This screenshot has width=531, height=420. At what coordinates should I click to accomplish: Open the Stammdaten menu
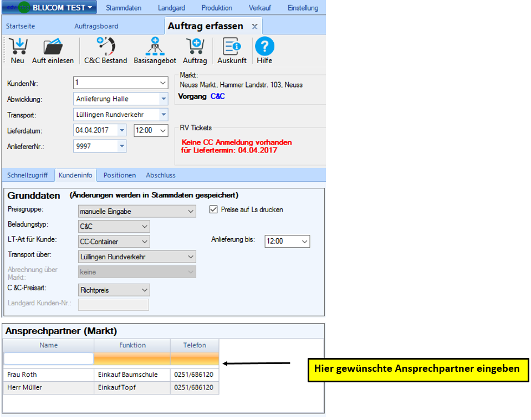coord(124,8)
